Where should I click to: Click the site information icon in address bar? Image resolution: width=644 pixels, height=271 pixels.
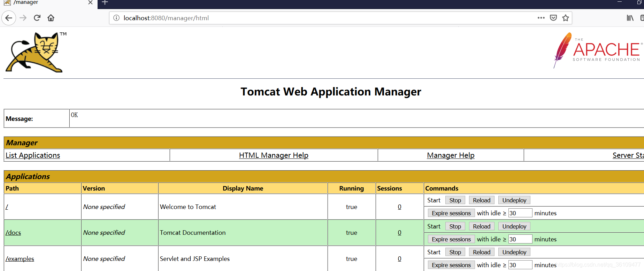(x=116, y=18)
